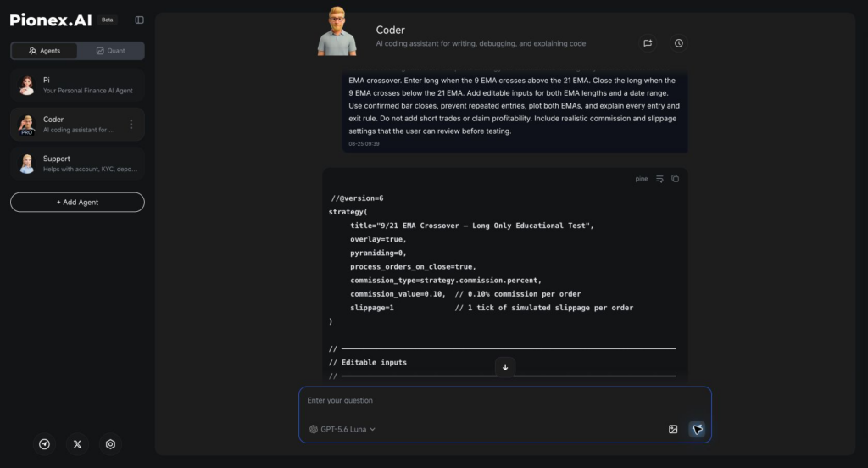
Task: Open the Telegram link icon
Action: [44, 444]
